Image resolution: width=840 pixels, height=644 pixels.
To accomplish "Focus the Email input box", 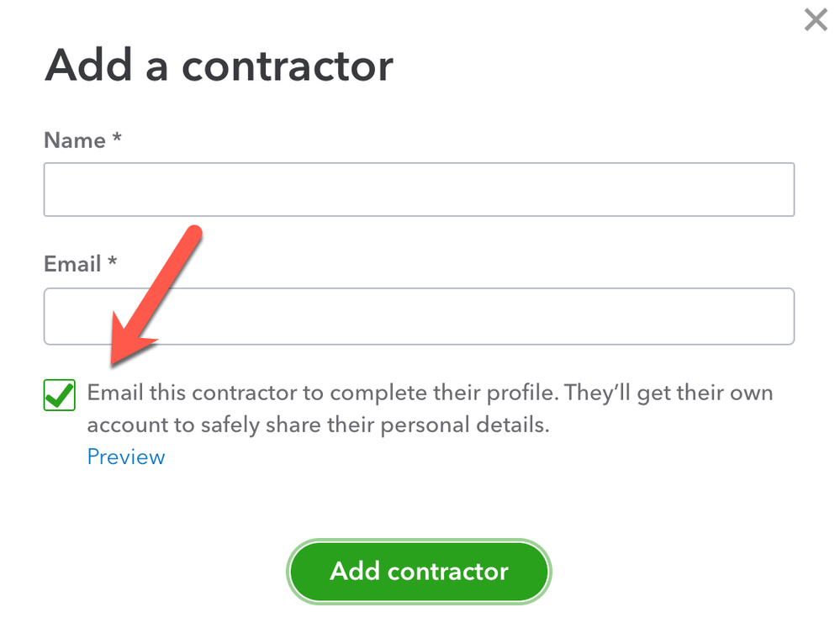I will 419,316.
